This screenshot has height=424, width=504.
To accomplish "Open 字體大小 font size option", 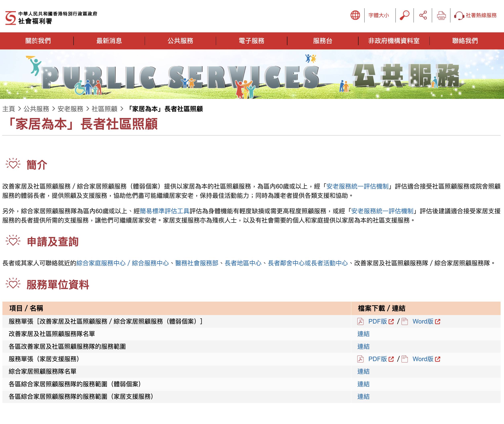I will point(379,15).
